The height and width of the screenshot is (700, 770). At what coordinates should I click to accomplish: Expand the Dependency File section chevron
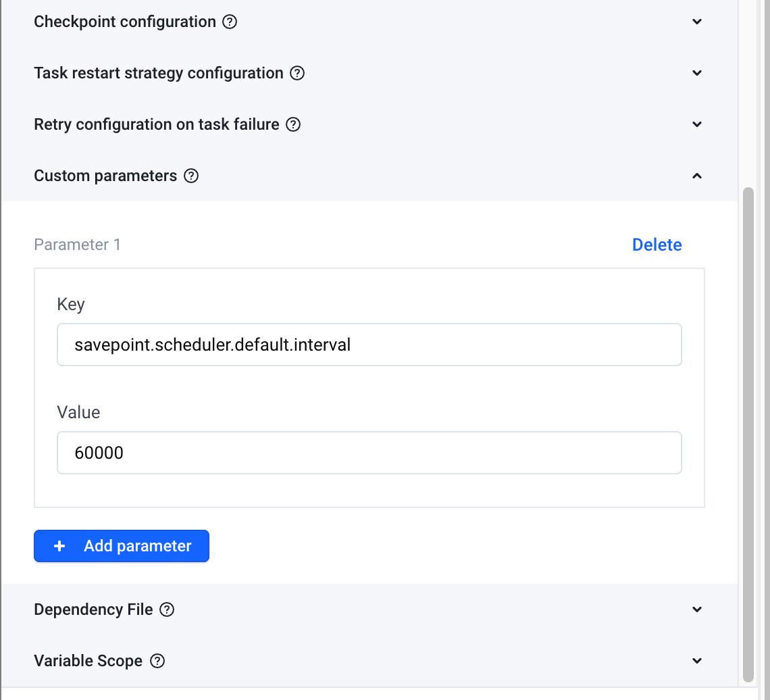pyautogui.click(x=697, y=609)
